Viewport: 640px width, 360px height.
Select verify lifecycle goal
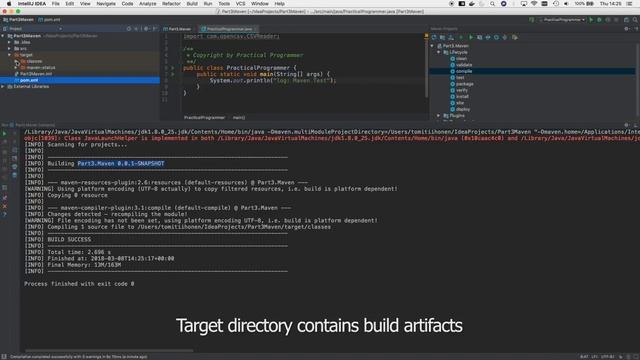click(462, 90)
